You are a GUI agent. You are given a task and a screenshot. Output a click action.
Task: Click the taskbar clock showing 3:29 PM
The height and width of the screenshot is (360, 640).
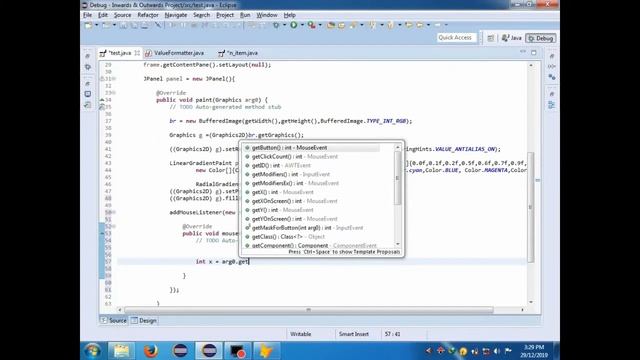pyautogui.click(x=534, y=351)
